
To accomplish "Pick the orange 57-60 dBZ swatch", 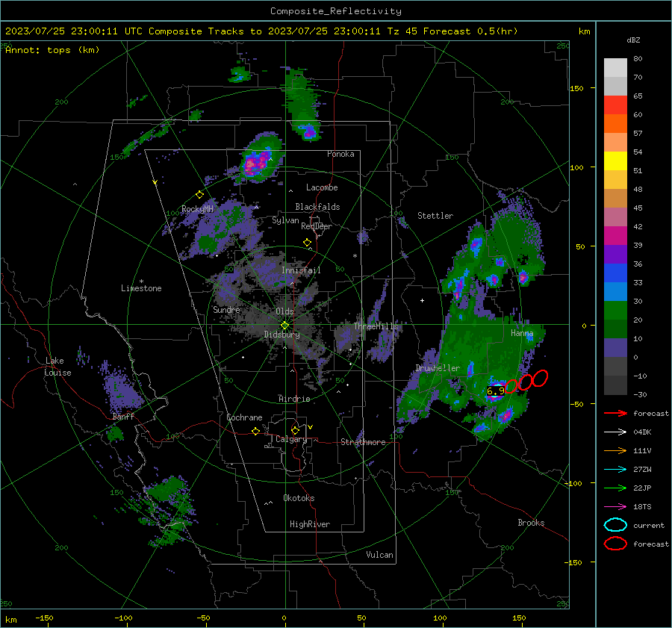I will point(615,124).
